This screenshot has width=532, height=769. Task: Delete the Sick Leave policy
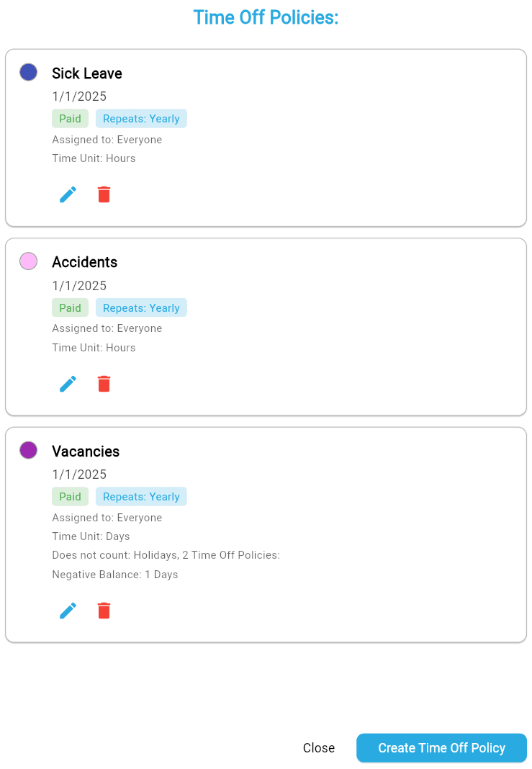pyautogui.click(x=104, y=194)
